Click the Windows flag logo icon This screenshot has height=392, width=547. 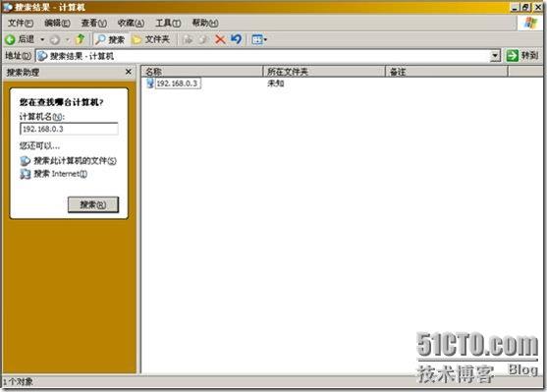[530, 23]
